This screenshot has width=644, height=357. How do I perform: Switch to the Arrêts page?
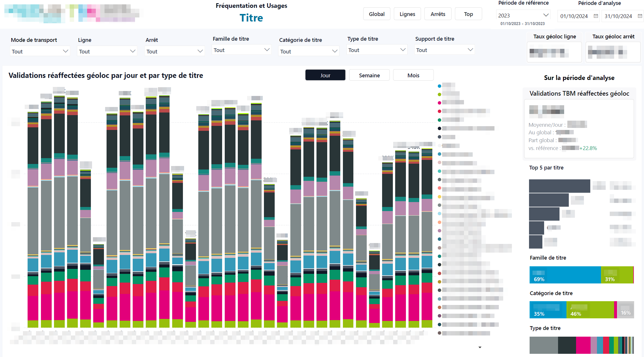pos(438,14)
